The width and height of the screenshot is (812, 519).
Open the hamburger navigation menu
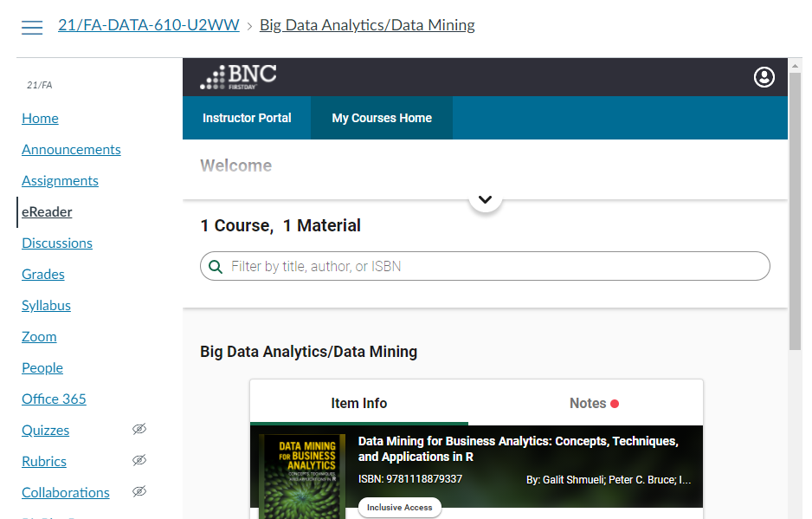32,27
